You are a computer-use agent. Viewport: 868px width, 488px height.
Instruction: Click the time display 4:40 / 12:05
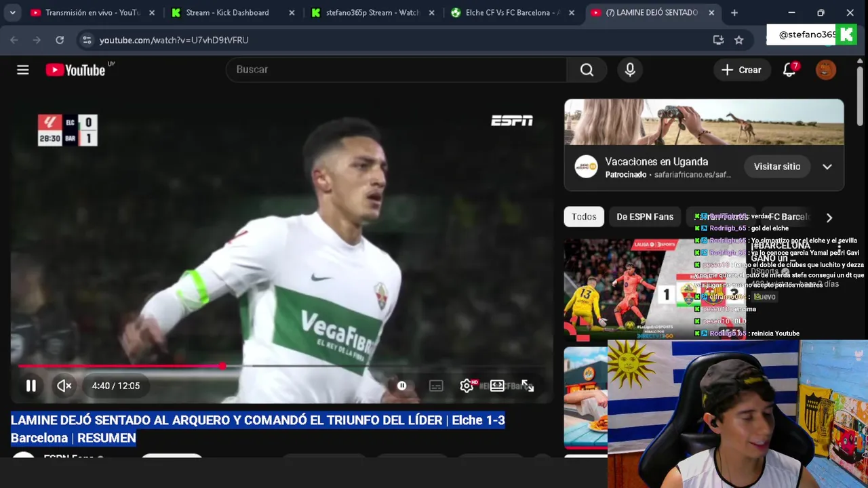(116, 386)
